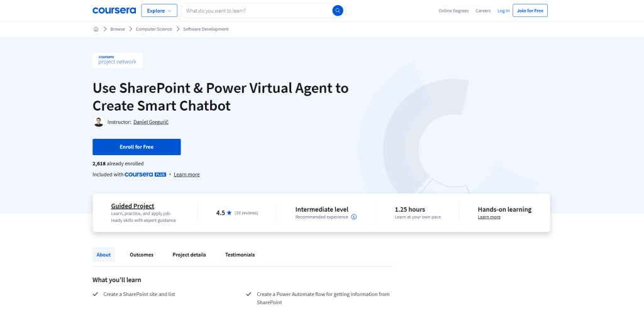
Task: Click the Enroll for Free button
Action: [x=136, y=147]
